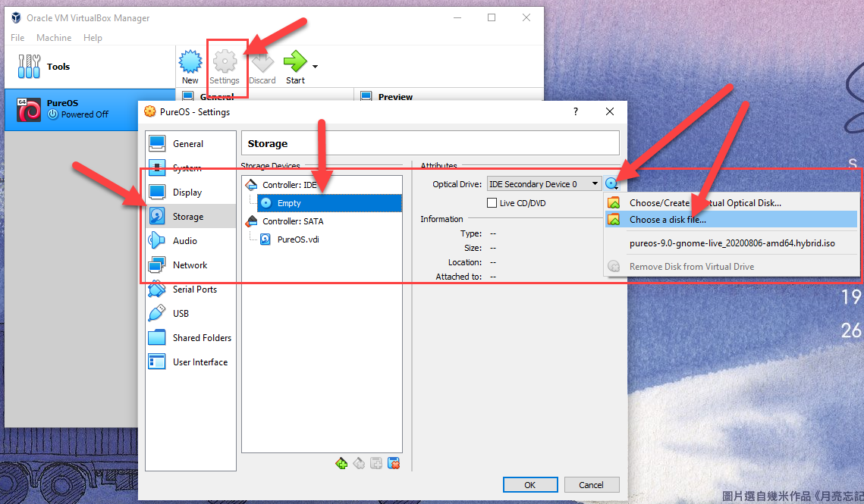
Task: Open the Help menu in VirtualBox Manager
Action: coord(93,37)
